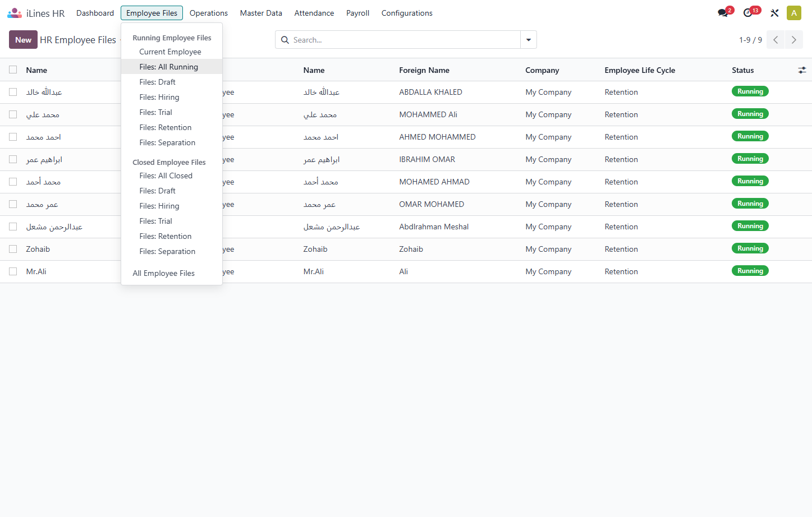Open the debug tools wrench icon
812x517 pixels.
click(x=774, y=13)
